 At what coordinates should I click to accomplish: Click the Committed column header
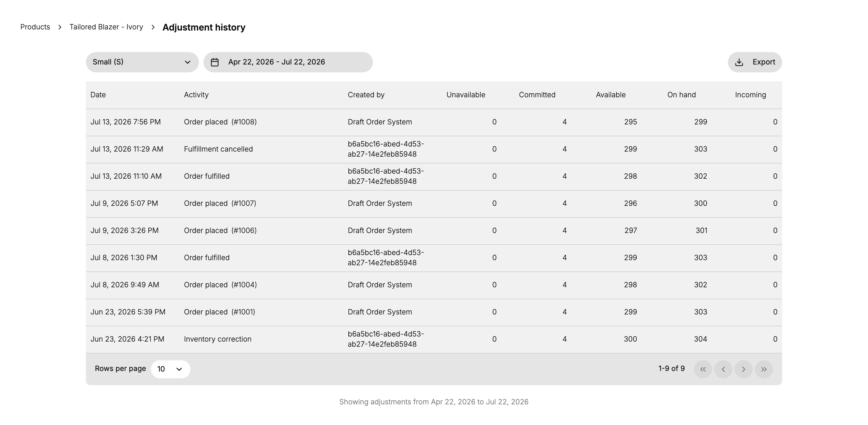[537, 95]
